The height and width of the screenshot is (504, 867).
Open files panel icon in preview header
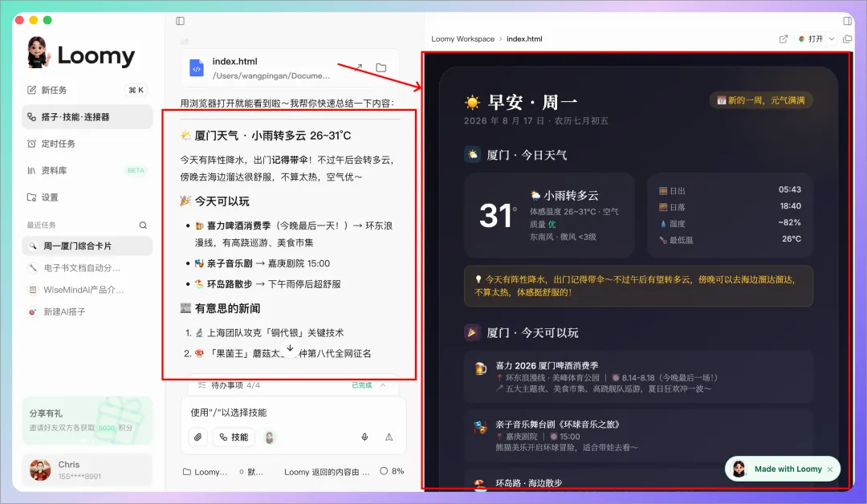(x=847, y=39)
